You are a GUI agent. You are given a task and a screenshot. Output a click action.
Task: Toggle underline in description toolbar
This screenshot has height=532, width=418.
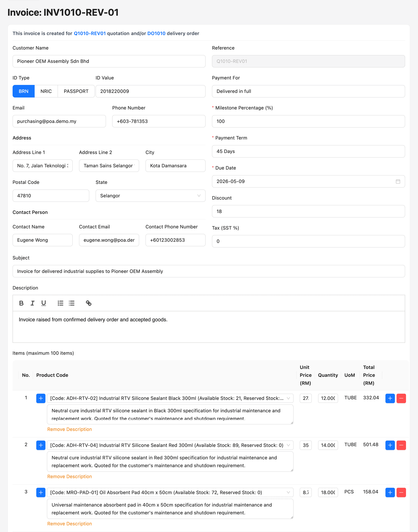tap(44, 303)
